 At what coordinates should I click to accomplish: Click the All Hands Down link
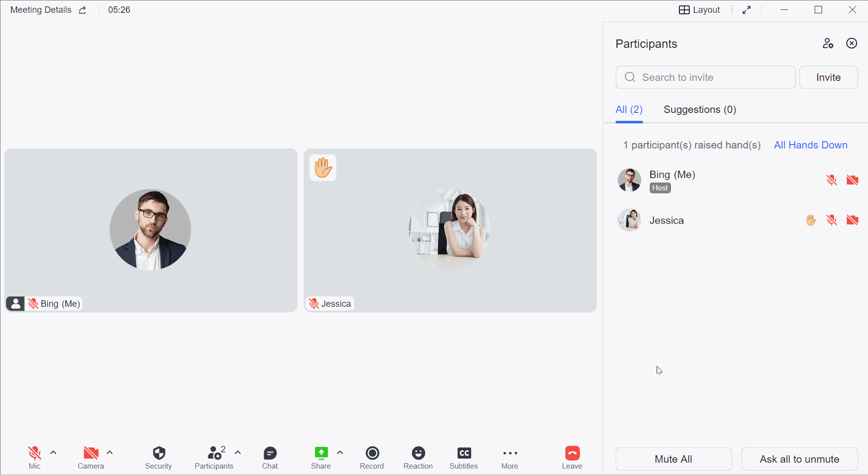click(x=810, y=145)
